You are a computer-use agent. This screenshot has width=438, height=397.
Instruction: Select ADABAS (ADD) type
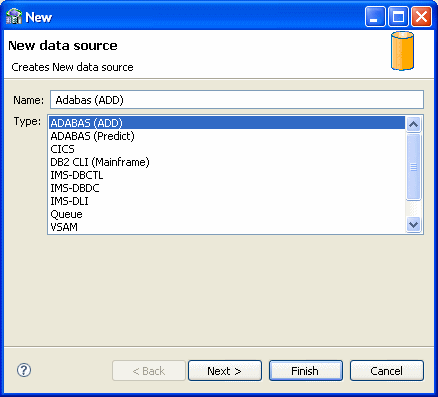coord(227,123)
